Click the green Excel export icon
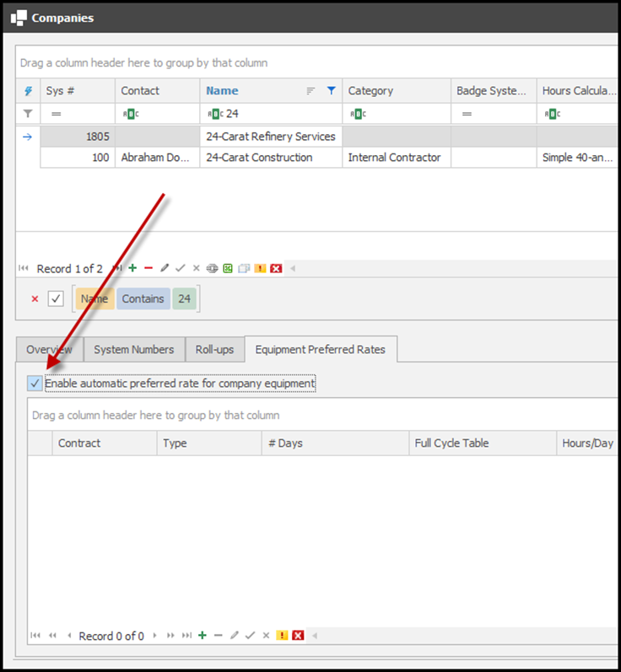The width and height of the screenshot is (621, 672). pyautogui.click(x=228, y=268)
